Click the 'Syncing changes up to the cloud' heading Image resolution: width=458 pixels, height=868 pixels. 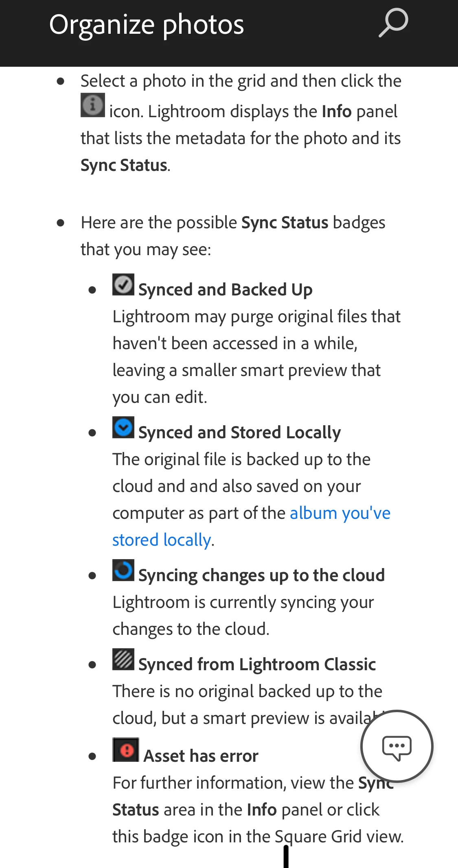(261, 575)
